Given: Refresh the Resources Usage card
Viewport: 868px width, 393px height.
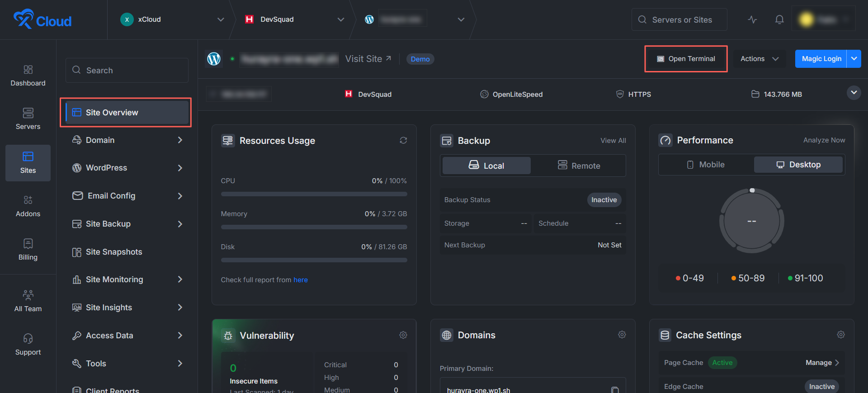Looking at the screenshot, I should tap(403, 141).
